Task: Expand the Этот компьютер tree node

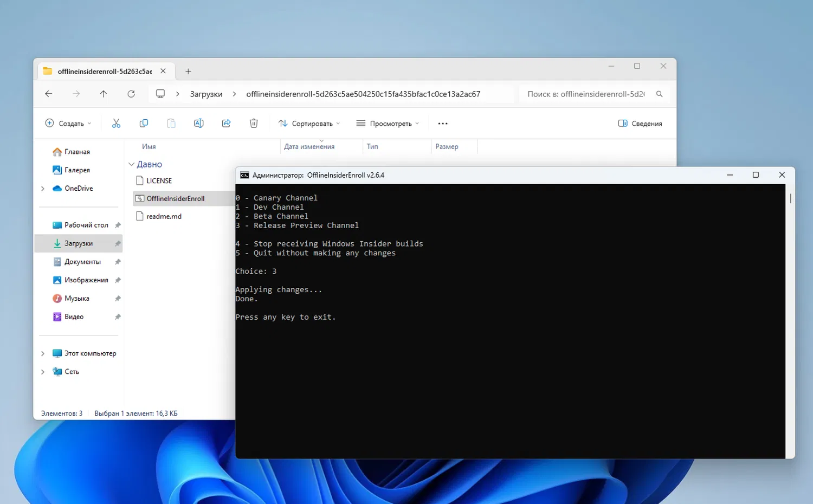Action: coord(43,353)
